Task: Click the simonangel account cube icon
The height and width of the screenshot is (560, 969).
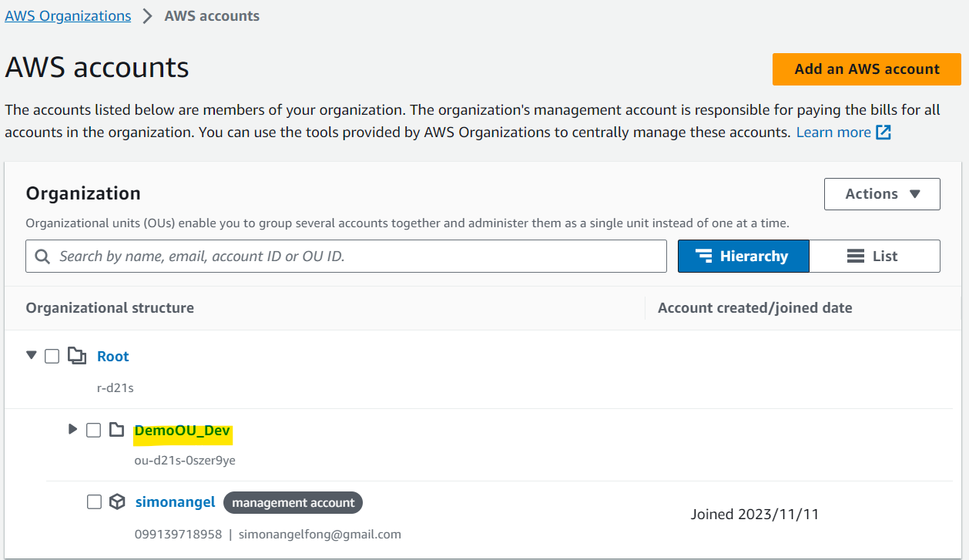Action: (x=117, y=502)
